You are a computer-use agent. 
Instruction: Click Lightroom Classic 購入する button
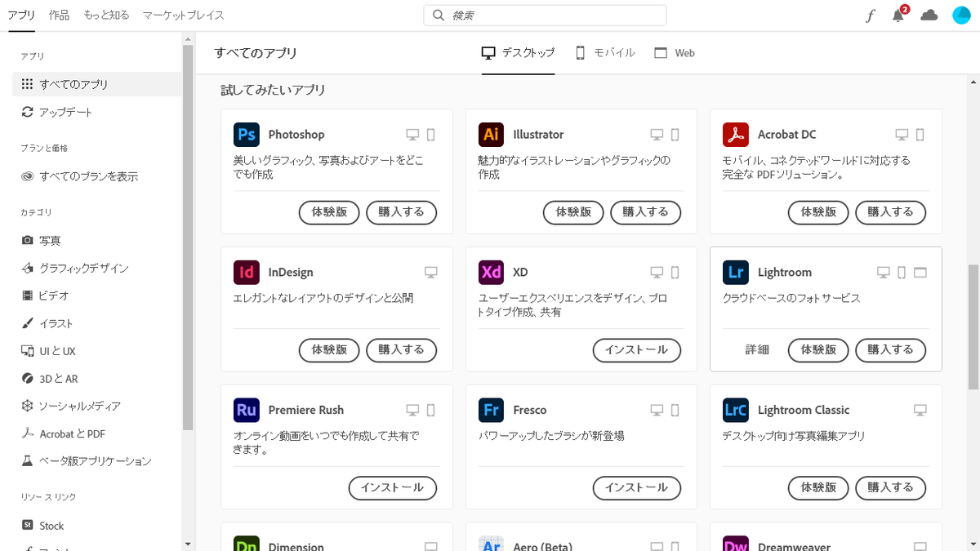pos(890,488)
